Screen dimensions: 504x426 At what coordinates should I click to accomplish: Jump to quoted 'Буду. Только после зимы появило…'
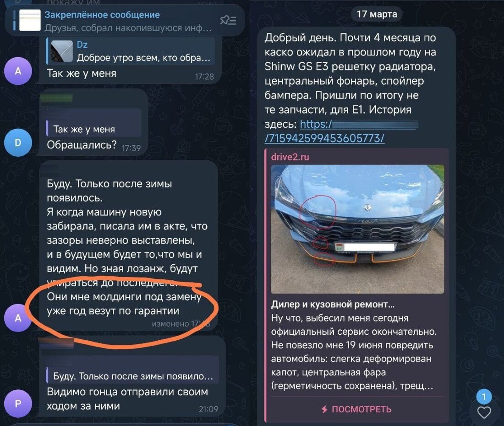pyautogui.click(x=132, y=370)
